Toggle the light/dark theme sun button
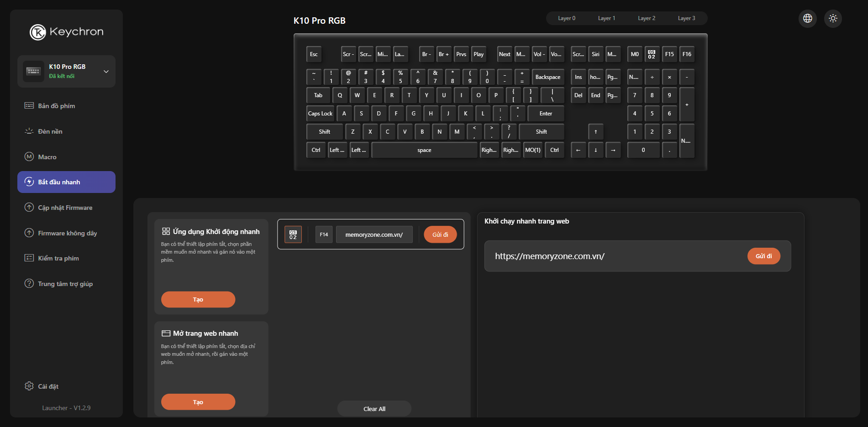The image size is (868, 427). point(833,18)
